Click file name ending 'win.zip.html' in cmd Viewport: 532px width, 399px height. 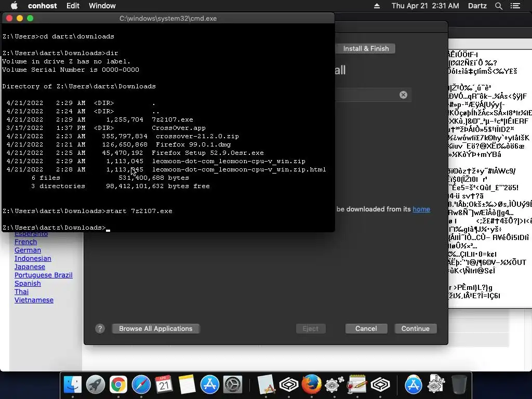tap(239, 169)
